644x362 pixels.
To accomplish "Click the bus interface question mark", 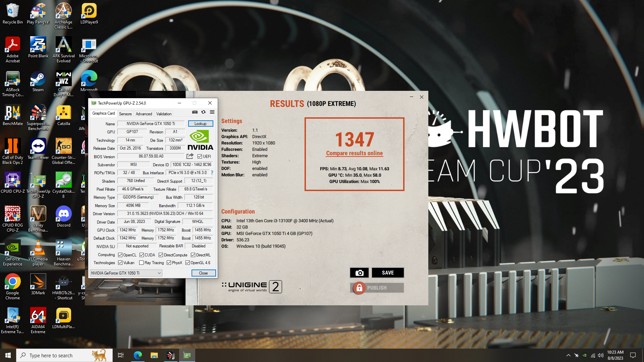I will [x=212, y=173].
